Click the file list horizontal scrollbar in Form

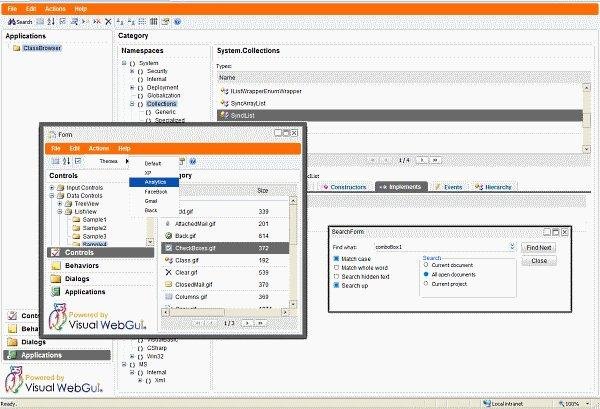click(x=225, y=313)
